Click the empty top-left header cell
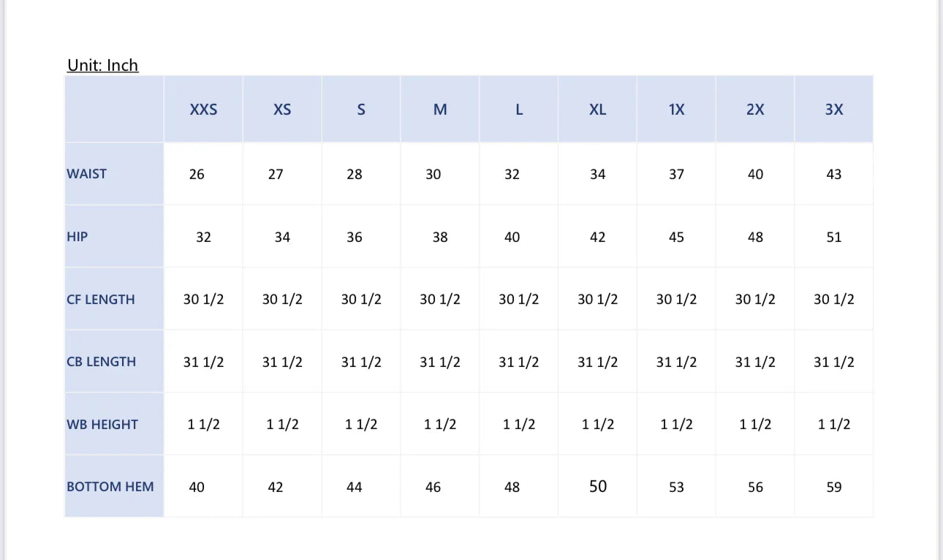943x560 pixels. [x=114, y=109]
